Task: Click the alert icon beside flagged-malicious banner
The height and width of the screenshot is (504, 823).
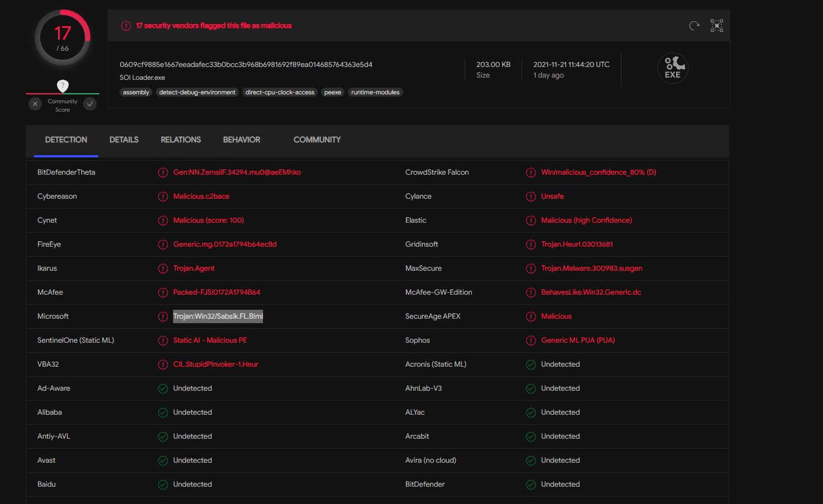Action: pos(126,26)
